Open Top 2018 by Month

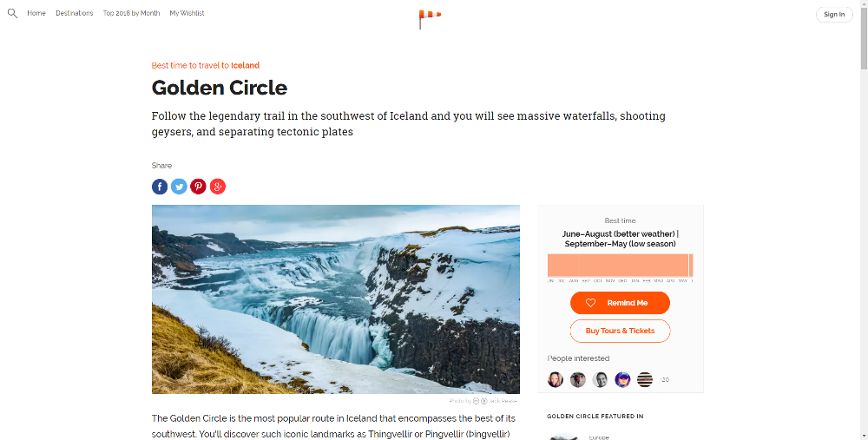pyautogui.click(x=131, y=13)
